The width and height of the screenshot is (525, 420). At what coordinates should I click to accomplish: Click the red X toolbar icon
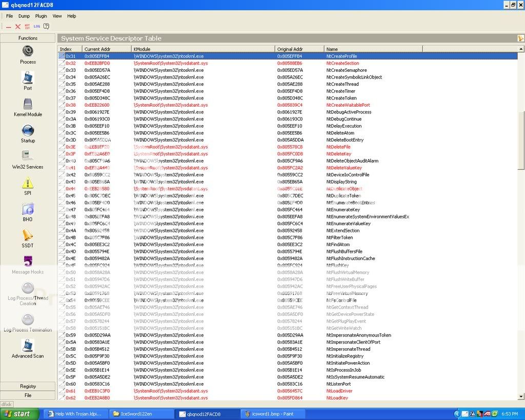(x=18, y=27)
